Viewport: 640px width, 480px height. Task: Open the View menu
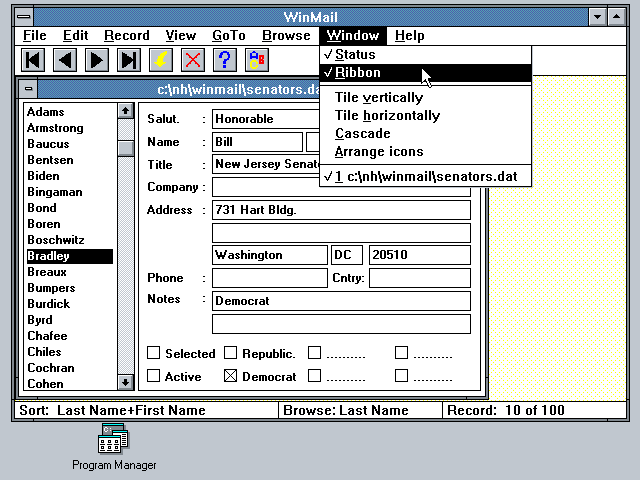point(180,36)
